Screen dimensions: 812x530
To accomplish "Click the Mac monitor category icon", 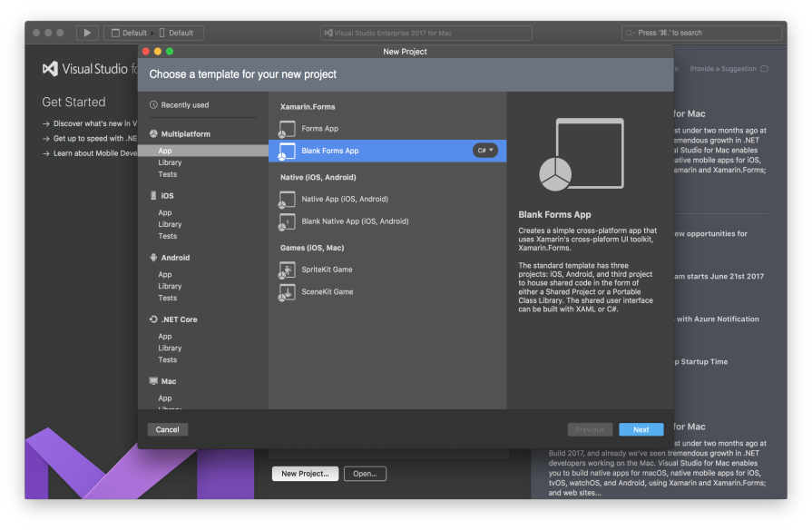I will click(x=153, y=381).
